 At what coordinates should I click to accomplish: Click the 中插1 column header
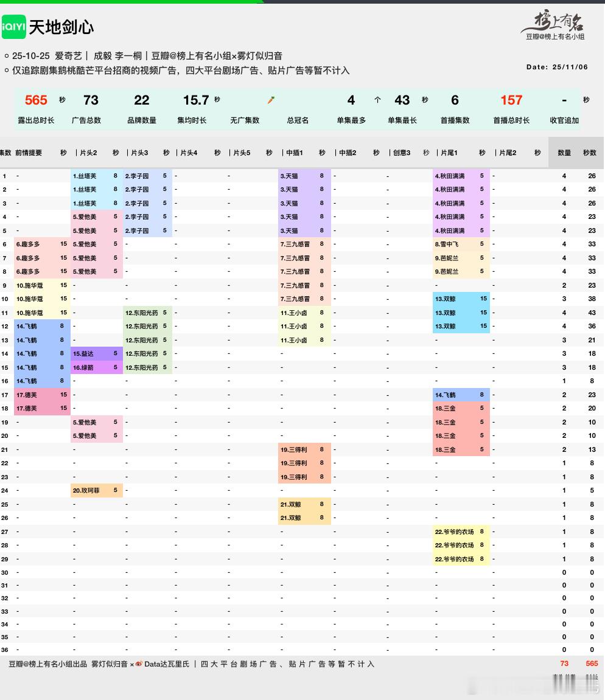pos(295,153)
